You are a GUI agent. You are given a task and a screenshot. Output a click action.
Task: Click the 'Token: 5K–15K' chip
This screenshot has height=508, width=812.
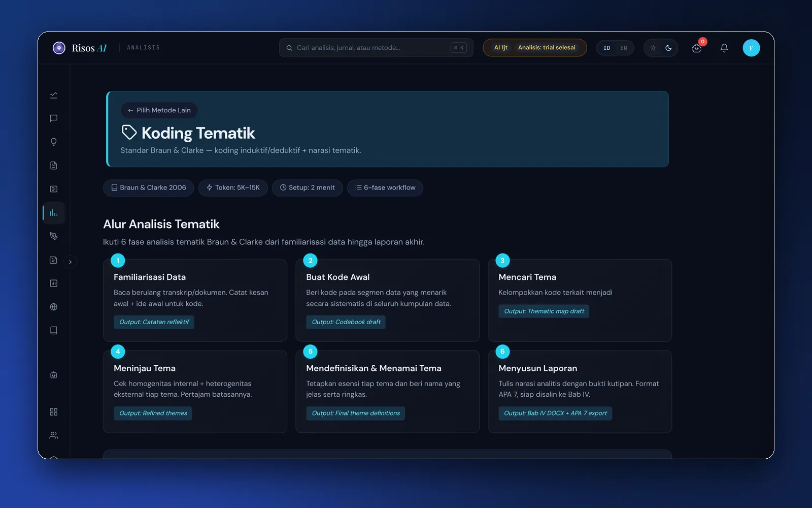click(233, 187)
